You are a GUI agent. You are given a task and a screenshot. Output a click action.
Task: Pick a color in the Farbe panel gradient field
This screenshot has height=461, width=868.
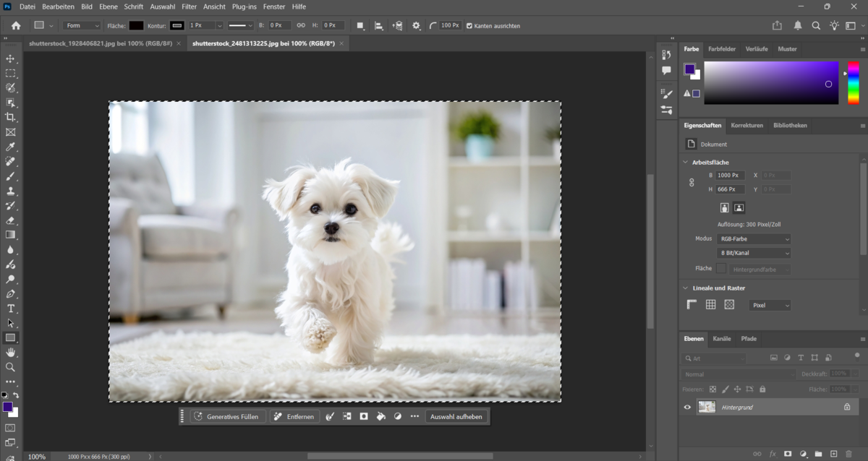[771, 83]
